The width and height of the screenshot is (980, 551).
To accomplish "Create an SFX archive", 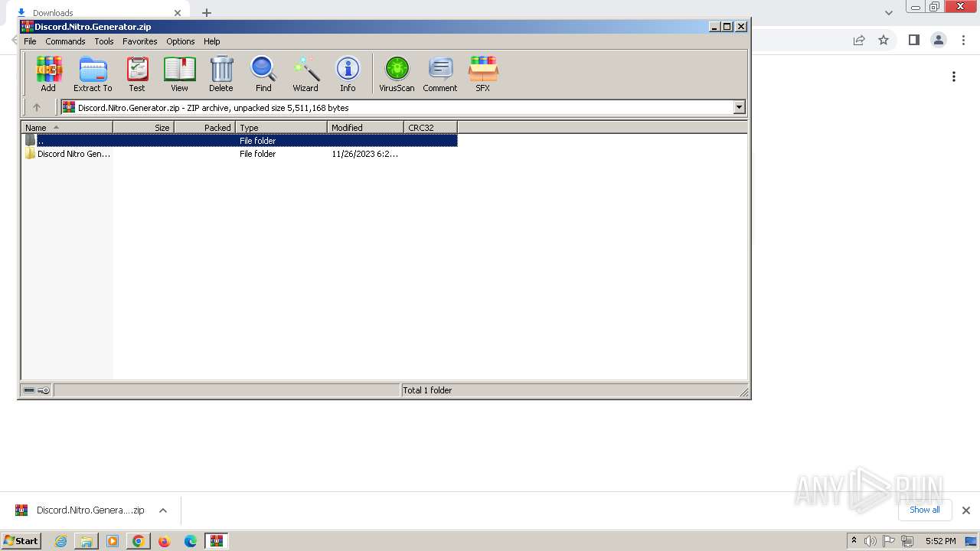I will coord(483,73).
